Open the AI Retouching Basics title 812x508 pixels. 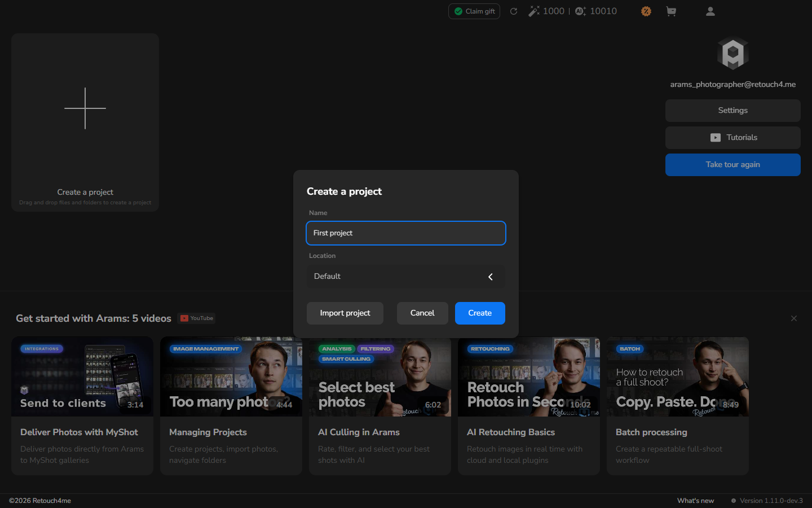pyautogui.click(x=511, y=432)
